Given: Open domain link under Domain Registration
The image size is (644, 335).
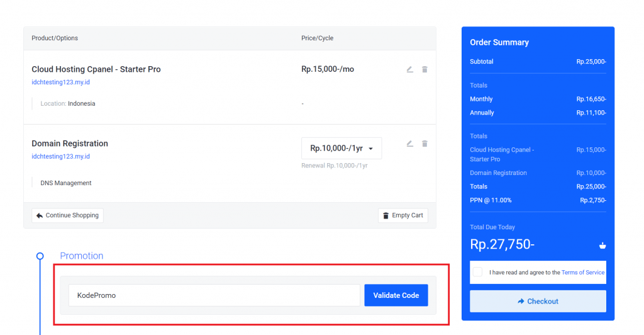Looking at the screenshot, I should pyautogui.click(x=60, y=156).
